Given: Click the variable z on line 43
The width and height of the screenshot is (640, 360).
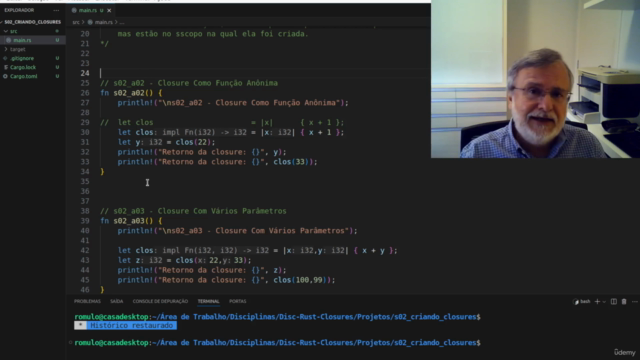Looking at the screenshot, I should pyautogui.click(x=138, y=260).
